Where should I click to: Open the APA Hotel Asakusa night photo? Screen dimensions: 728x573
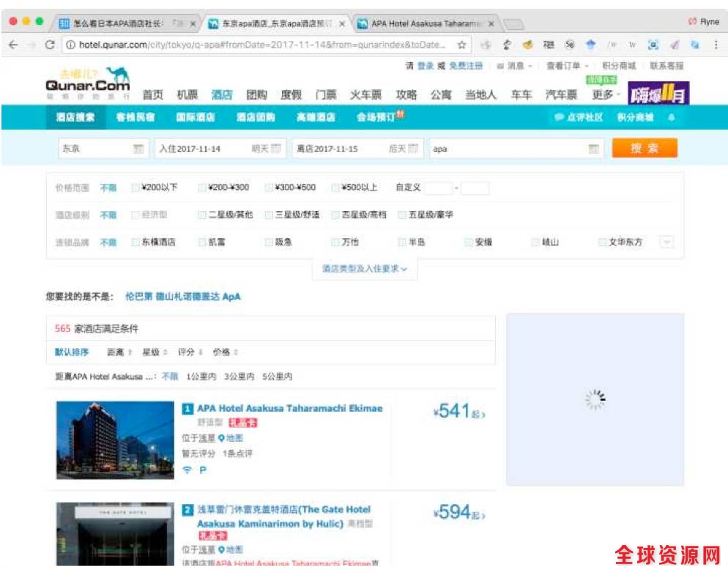coord(115,440)
